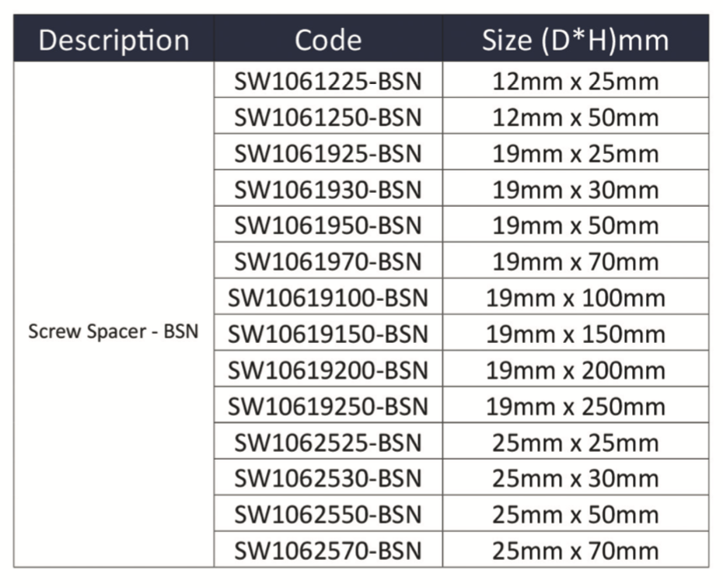Select size 12mm x 50mm

pos(575,117)
